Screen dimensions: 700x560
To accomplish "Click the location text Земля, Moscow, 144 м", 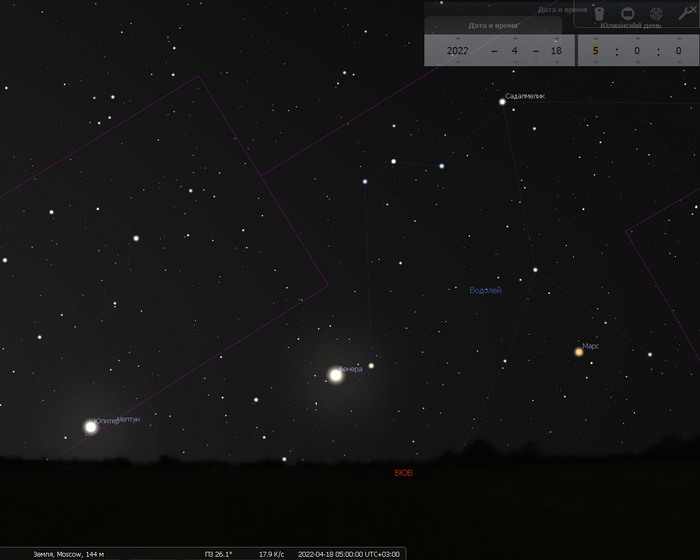I will point(69,554).
